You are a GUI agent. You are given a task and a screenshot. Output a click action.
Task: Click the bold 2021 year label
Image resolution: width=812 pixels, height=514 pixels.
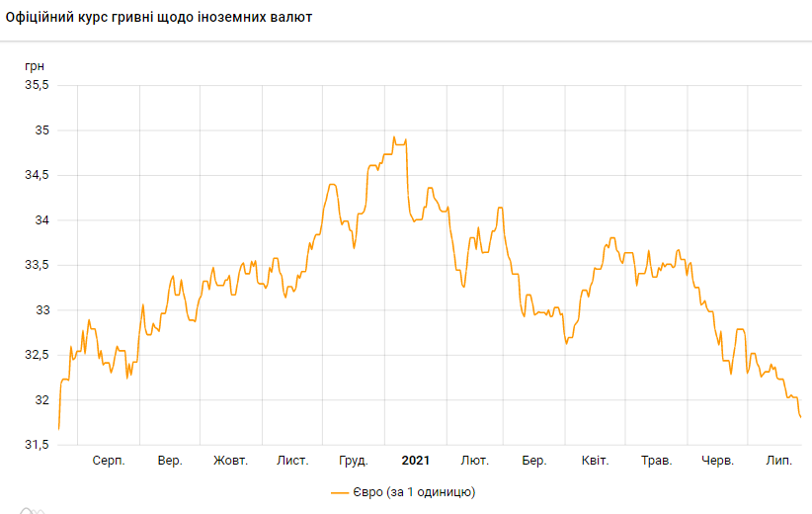(x=415, y=461)
